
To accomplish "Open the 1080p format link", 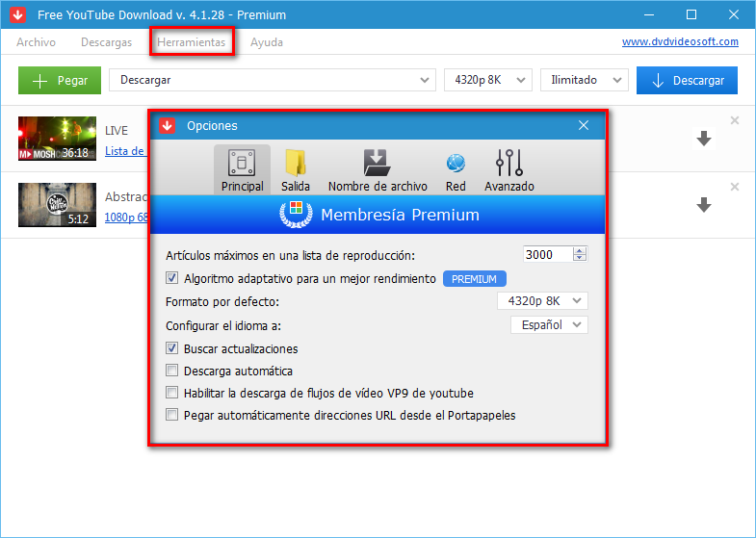I will pos(126,218).
